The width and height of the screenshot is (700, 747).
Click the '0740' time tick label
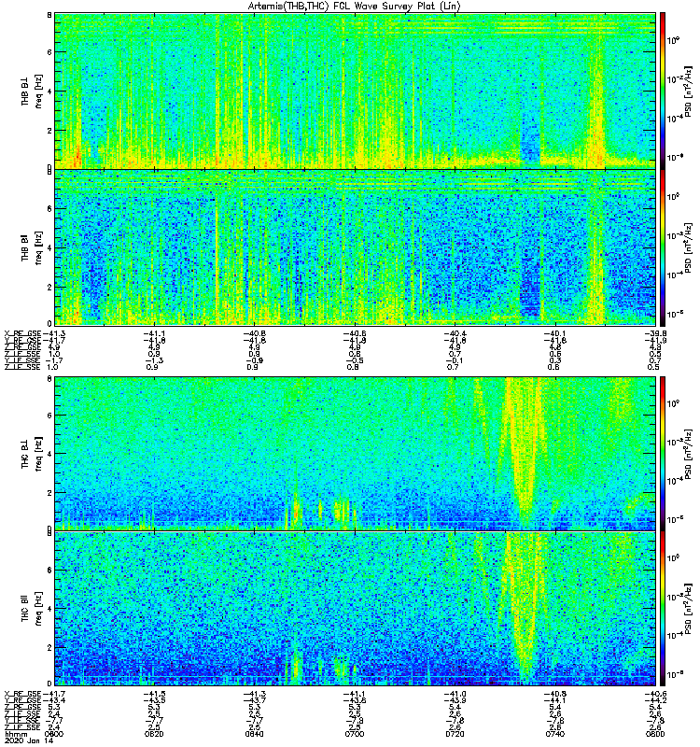click(554, 734)
